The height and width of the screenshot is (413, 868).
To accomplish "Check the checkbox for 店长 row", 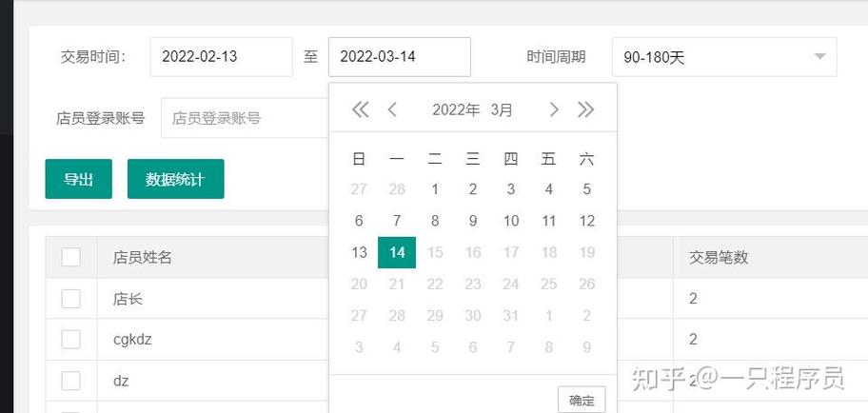I will [70, 299].
